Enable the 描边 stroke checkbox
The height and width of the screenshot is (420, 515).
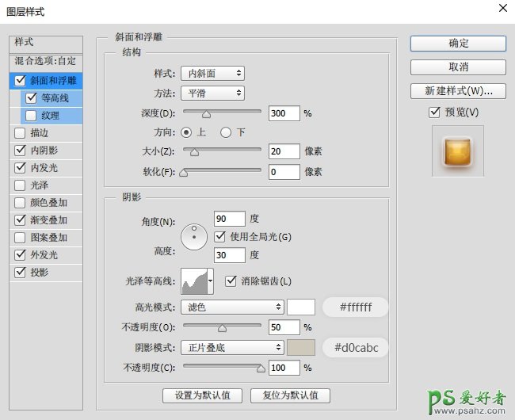click(x=20, y=133)
